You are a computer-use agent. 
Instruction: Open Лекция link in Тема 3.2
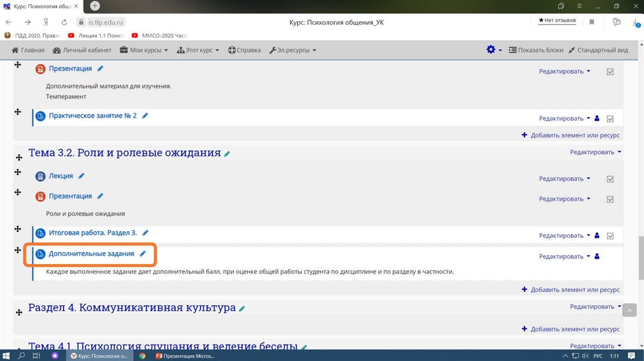[x=61, y=175]
